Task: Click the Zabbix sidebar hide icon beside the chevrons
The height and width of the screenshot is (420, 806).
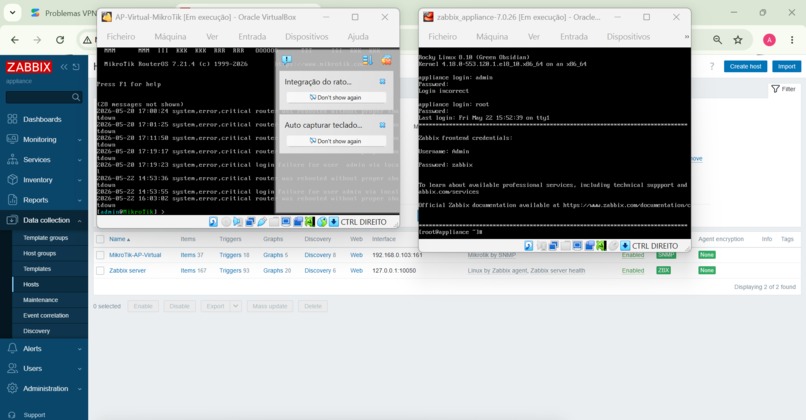Action: coord(76,67)
